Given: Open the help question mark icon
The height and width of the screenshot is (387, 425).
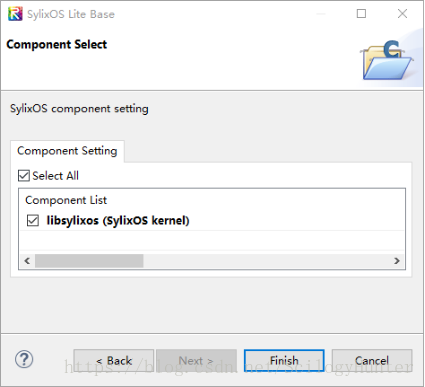Looking at the screenshot, I should [24, 359].
